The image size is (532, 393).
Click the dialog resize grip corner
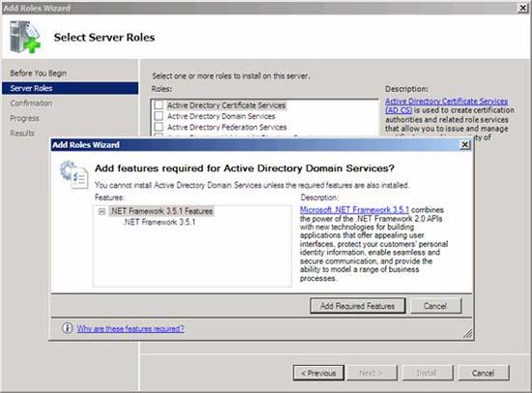(467, 334)
